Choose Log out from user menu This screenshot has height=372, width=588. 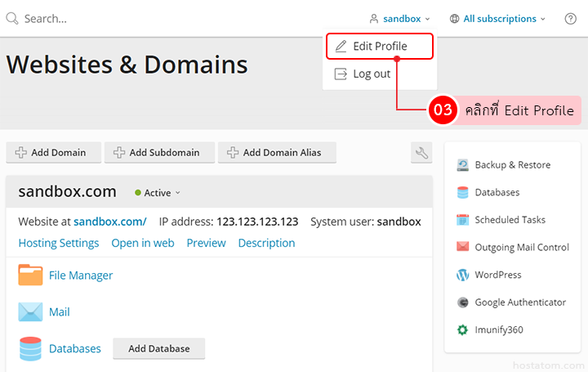click(371, 74)
